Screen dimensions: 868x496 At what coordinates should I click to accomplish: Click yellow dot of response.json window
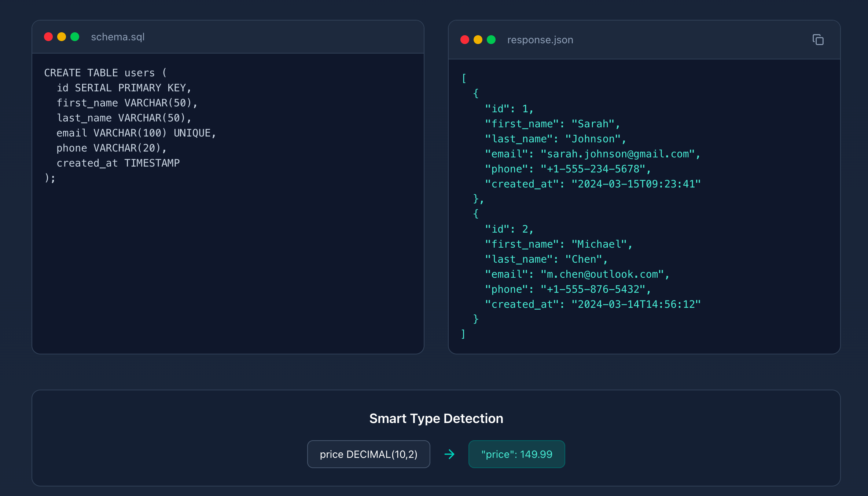478,40
